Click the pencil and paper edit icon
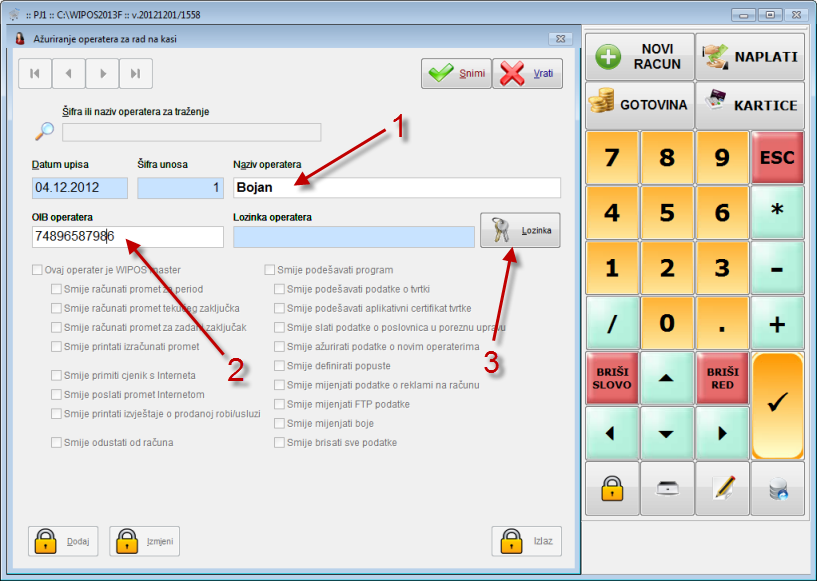 [x=722, y=488]
